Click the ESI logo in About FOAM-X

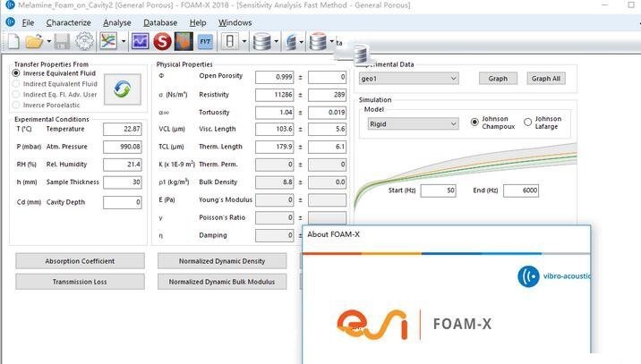(x=372, y=325)
